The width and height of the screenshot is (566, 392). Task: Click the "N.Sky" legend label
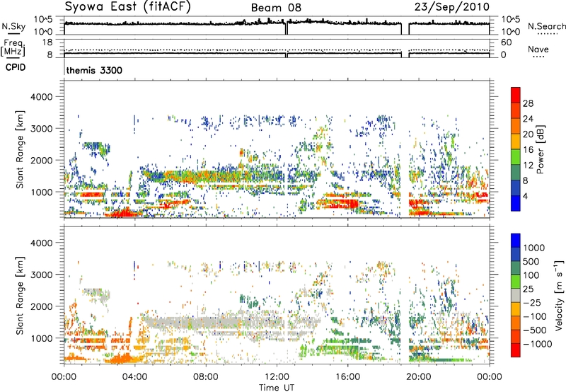(x=13, y=26)
